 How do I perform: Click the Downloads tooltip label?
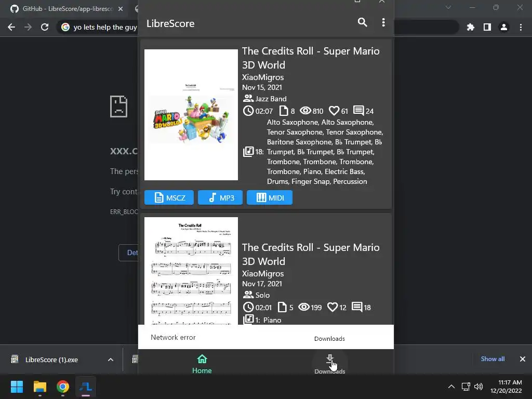[329, 339]
